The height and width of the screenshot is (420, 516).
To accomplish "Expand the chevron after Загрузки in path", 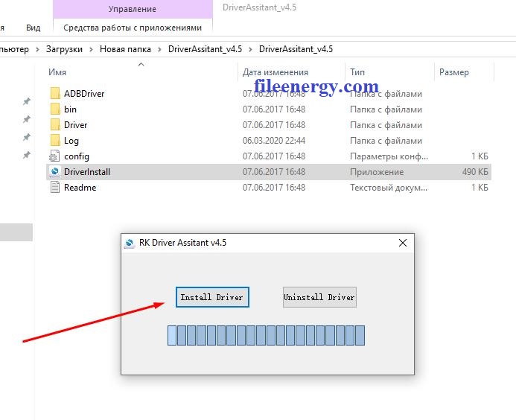I will point(91,49).
